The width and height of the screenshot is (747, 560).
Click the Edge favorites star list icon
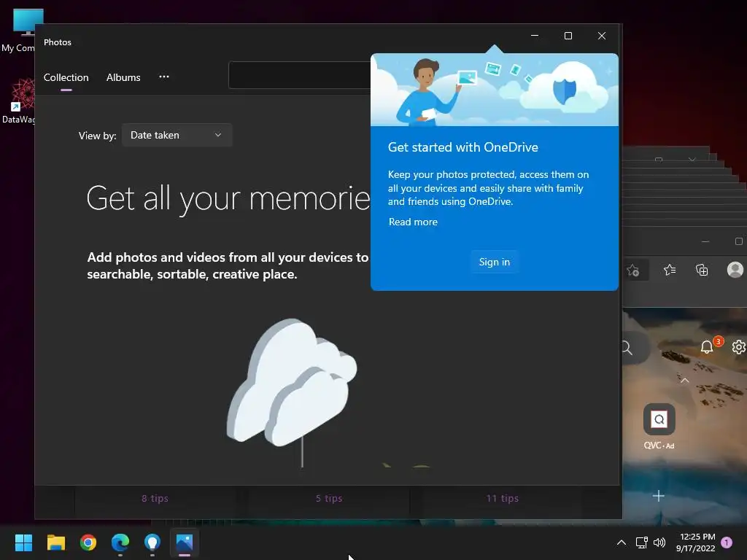click(670, 270)
